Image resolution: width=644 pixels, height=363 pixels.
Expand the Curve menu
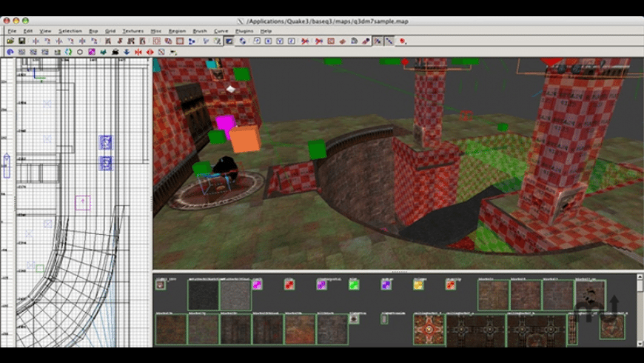(x=221, y=31)
